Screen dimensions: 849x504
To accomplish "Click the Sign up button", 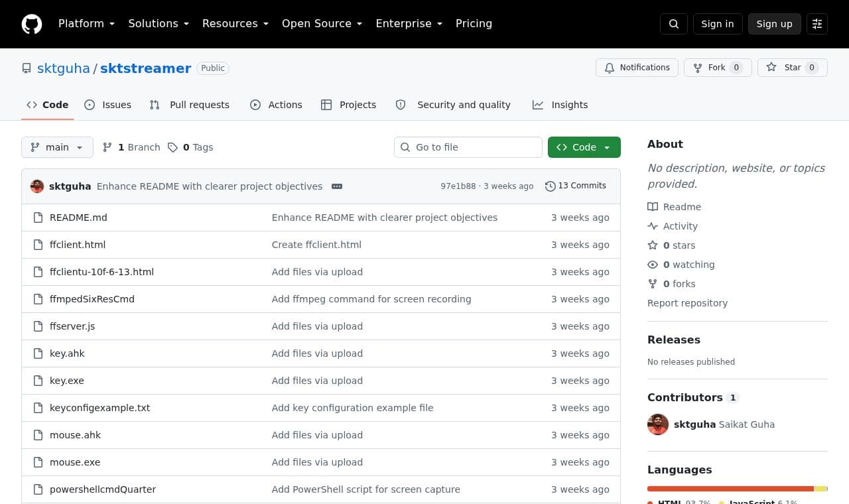I will click(774, 24).
